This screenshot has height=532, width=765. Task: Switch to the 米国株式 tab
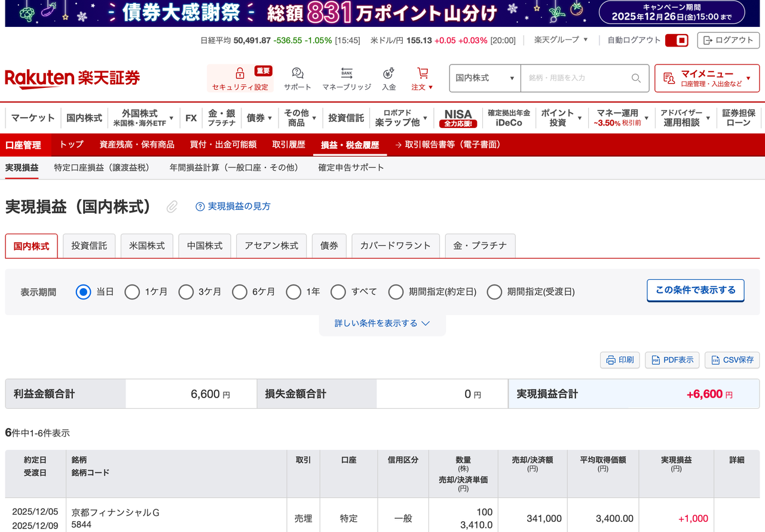(x=146, y=245)
